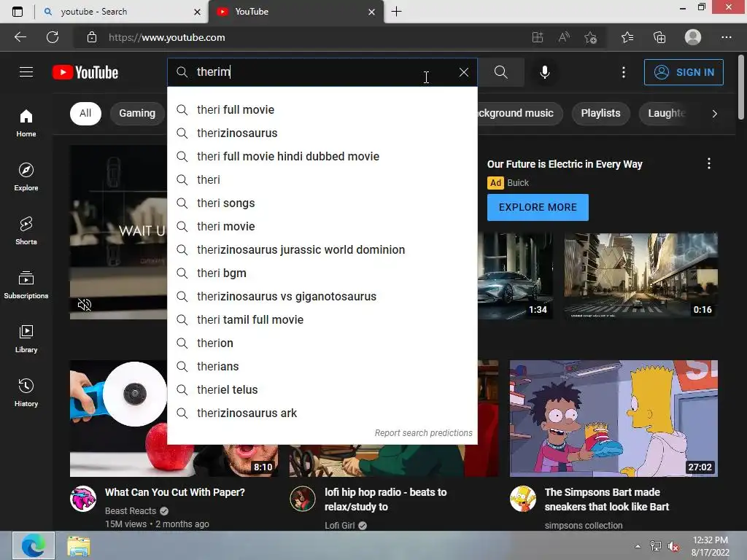The height and width of the screenshot is (560, 747).
Task: Choose suggestion 'theri bgm'
Action: (322, 273)
